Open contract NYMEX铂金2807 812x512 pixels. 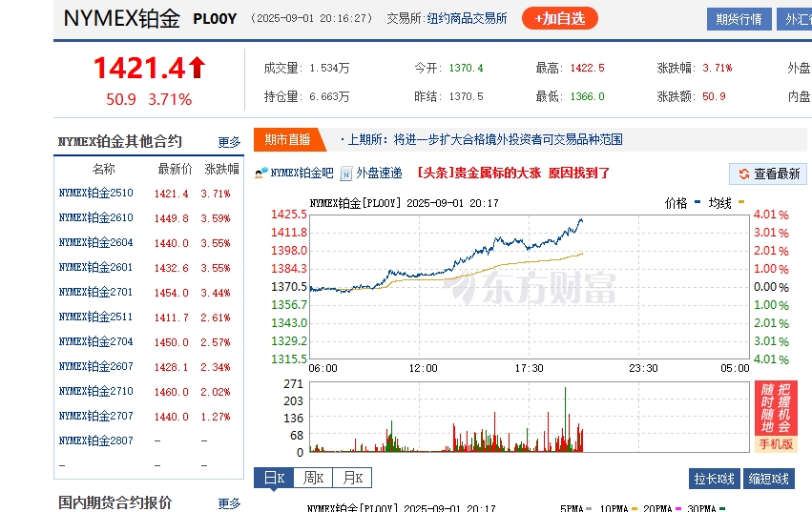coord(95,441)
